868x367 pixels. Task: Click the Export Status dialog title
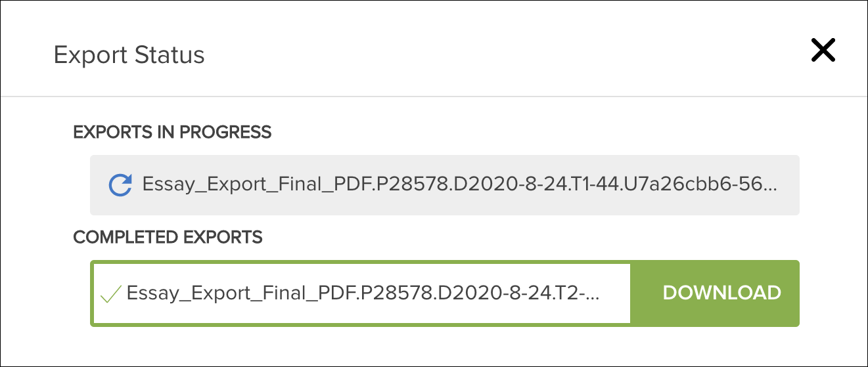[129, 54]
